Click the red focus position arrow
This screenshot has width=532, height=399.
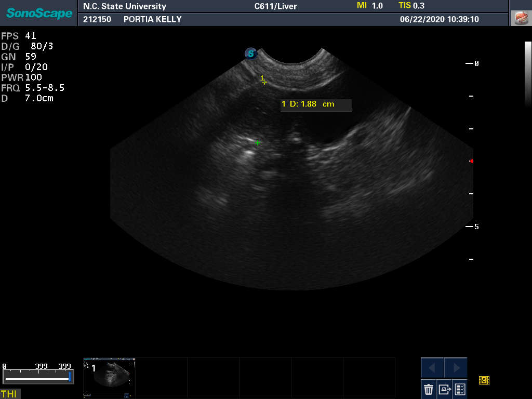[x=471, y=161]
